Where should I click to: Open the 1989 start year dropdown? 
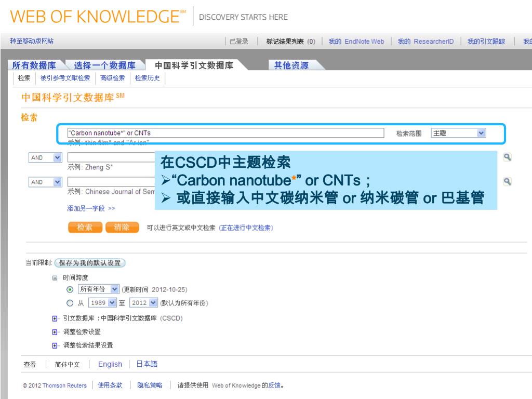tap(102, 303)
